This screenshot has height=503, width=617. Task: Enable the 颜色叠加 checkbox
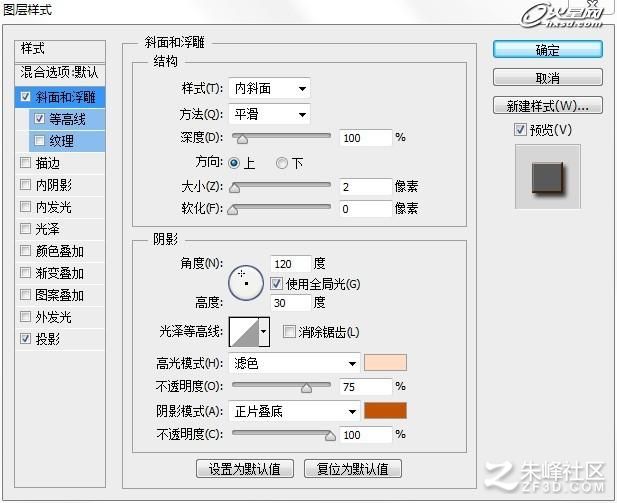[25, 250]
